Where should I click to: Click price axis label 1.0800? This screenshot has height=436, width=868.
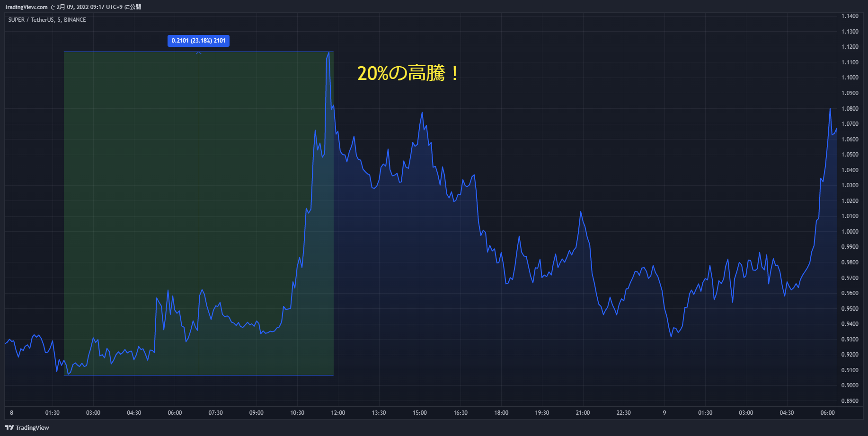click(x=850, y=109)
